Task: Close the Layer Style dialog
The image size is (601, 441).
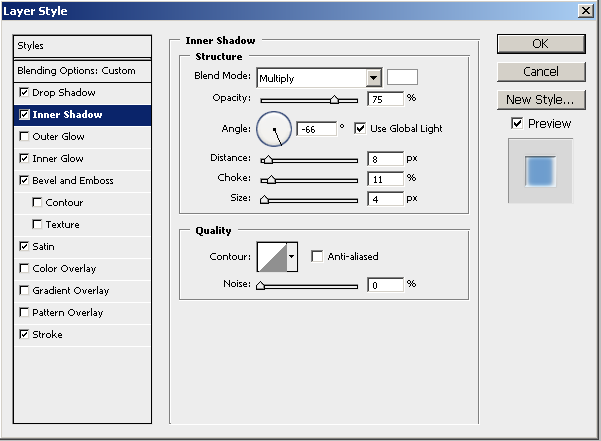Action: [x=584, y=10]
